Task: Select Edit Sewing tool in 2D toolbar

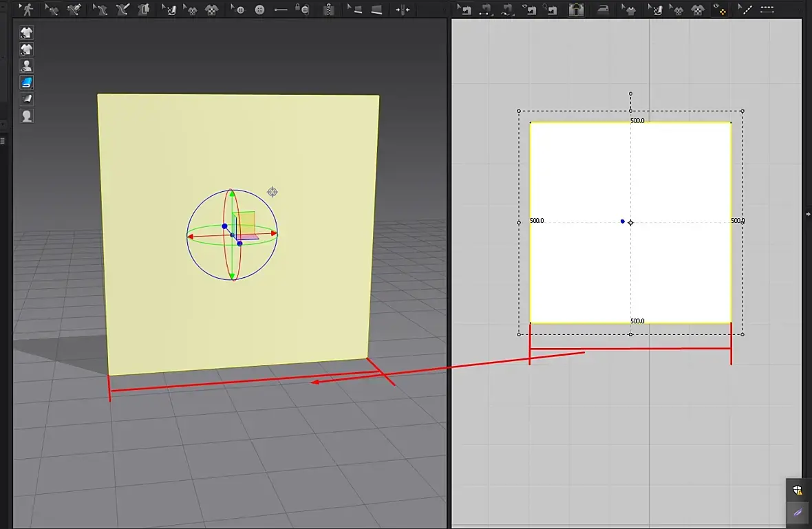Action: 464,10
